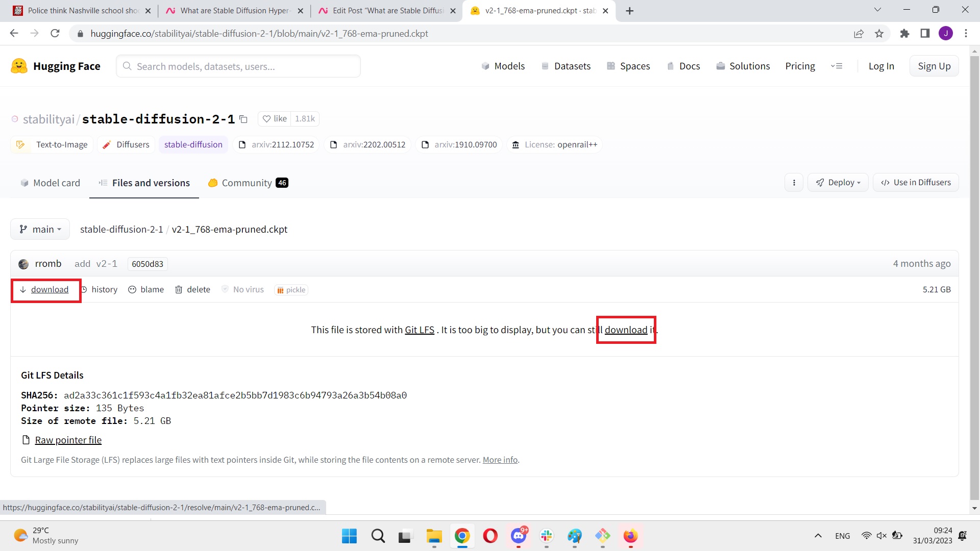980x551 pixels.
Task: Open blame view for the file
Action: (x=146, y=290)
